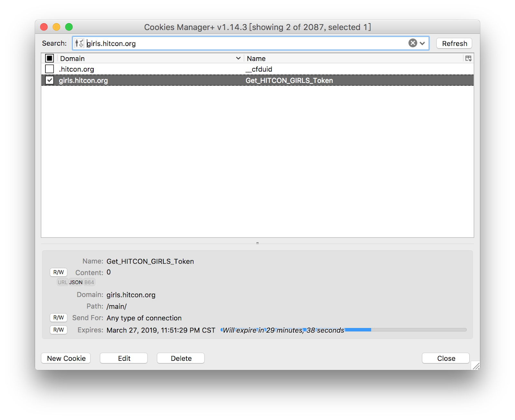Select the __cfduid cookie name cell
Viewport: 515px width, 420px height.
click(259, 69)
